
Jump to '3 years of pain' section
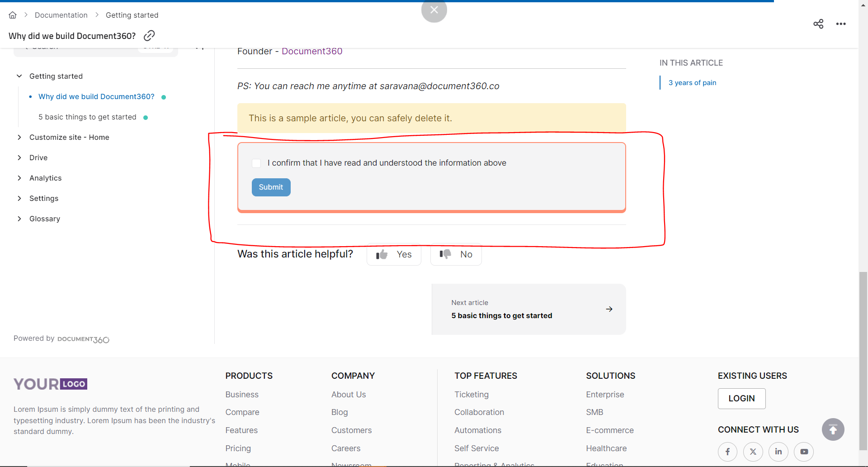coord(692,82)
